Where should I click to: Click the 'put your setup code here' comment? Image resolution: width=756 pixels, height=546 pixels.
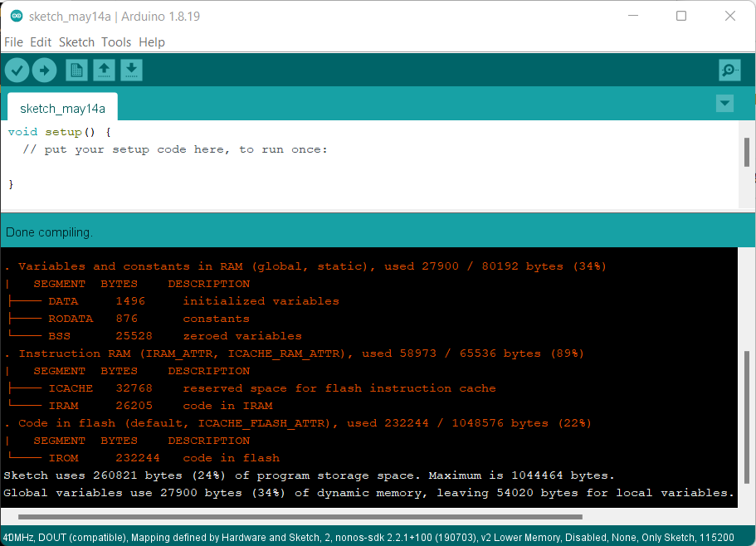(175, 149)
